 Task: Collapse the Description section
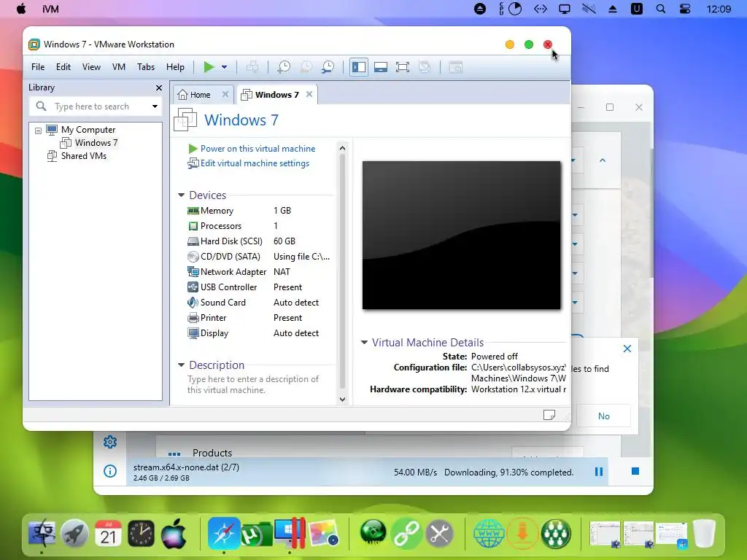pos(181,365)
